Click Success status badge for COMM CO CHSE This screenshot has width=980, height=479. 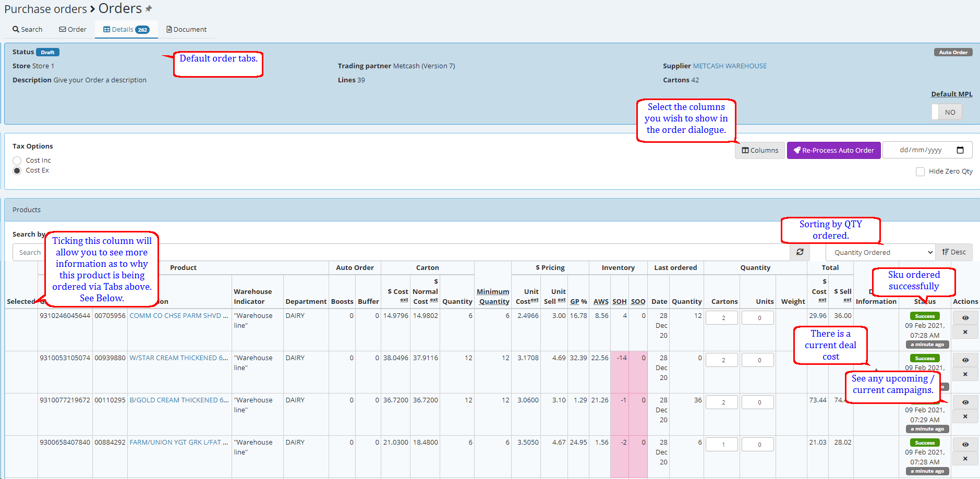[925, 316]
